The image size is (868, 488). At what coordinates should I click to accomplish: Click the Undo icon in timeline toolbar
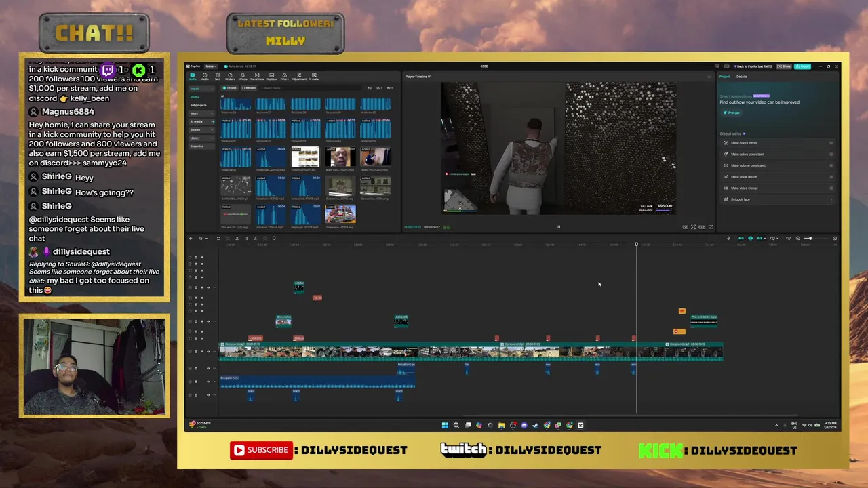218,238
